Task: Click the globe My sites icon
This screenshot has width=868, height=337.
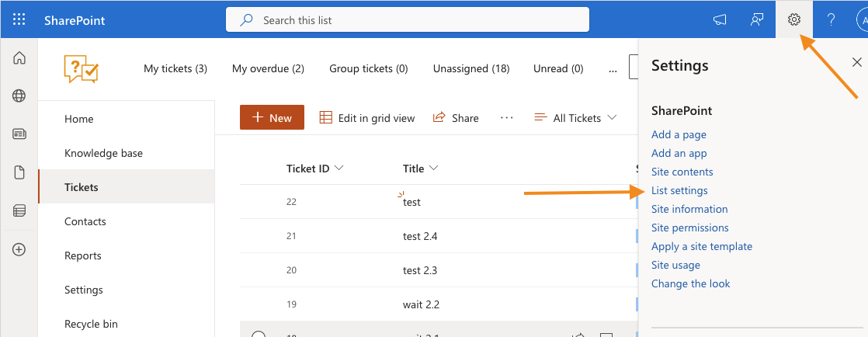Action: coord(19,96)
